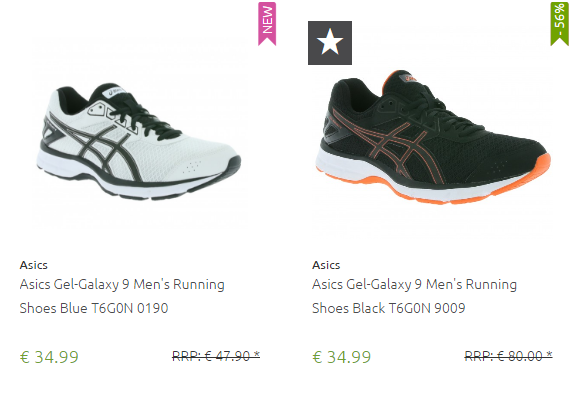The image size is (576, 403).
Task: Click the RRP € 80.00 strikethrough price
Action: pyautogui.click(x=508, y=356)
